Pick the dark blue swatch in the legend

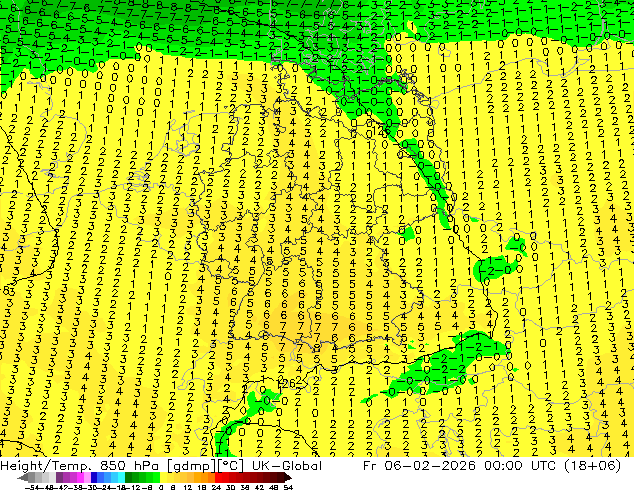pos(94,478)
